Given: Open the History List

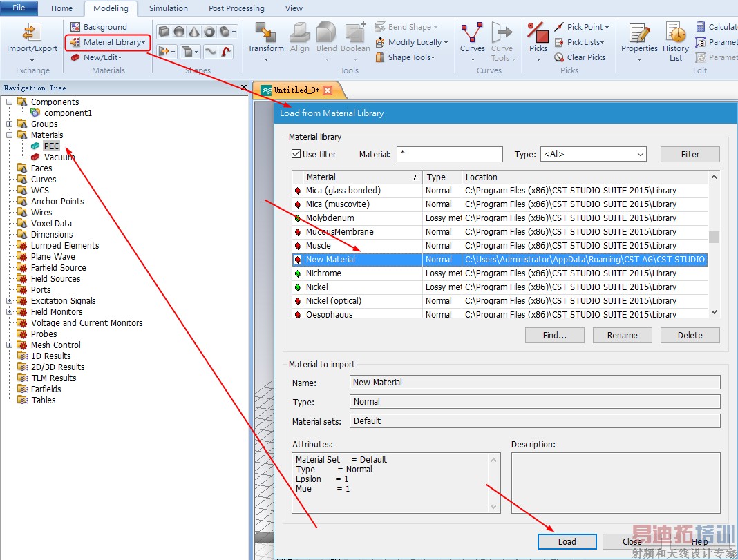Looking at the screenshot, I should [x=675, y=41].
